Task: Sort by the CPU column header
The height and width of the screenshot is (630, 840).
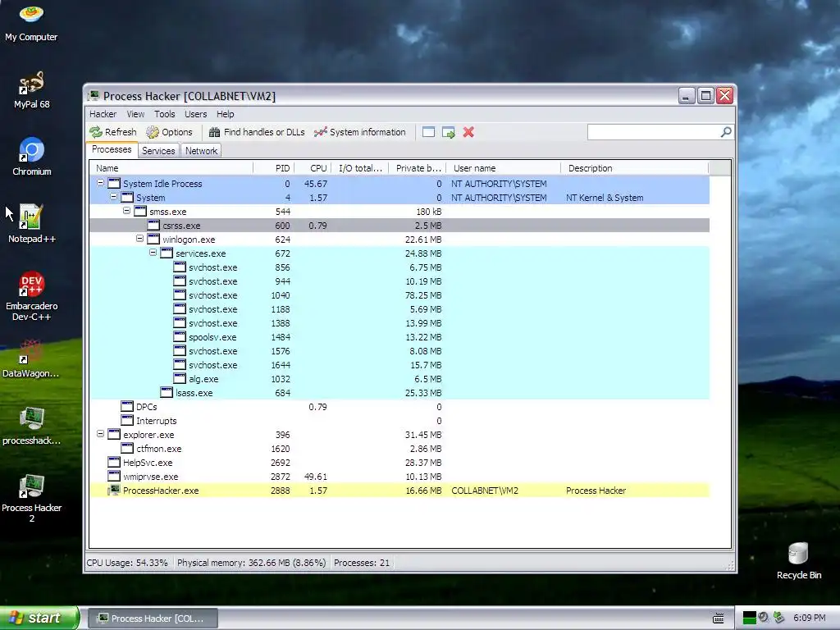Action: [x=313, y=168]
